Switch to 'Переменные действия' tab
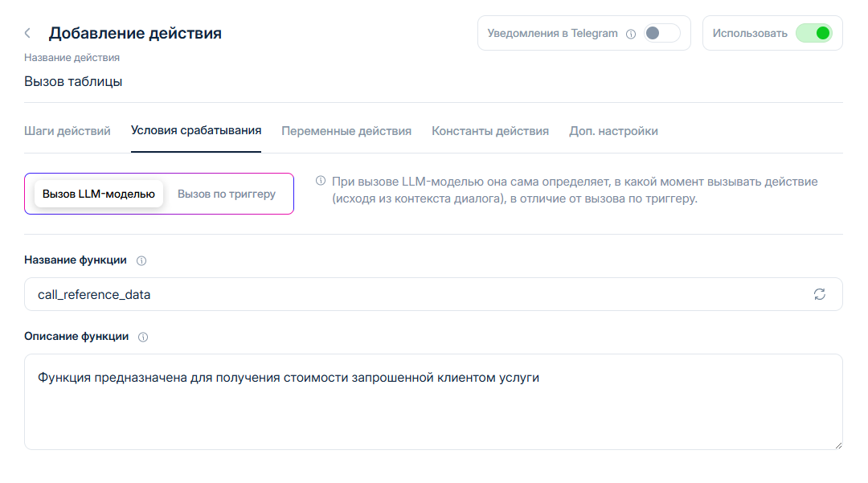The image size is (868, 483). [346, 131]
